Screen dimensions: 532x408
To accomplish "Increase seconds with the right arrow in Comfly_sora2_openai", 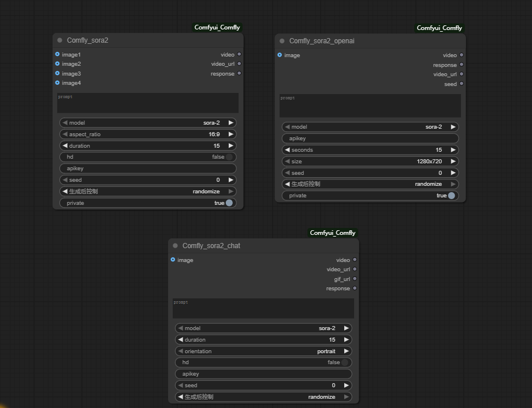I will coord(453,150).
